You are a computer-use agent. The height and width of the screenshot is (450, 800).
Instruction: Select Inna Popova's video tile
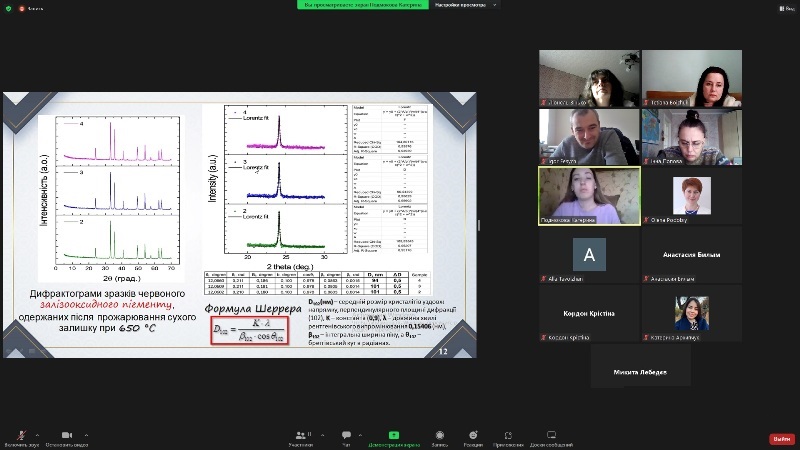[692, 137]
